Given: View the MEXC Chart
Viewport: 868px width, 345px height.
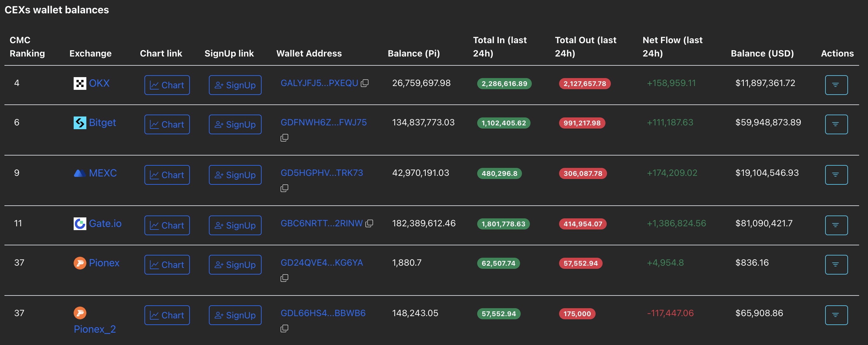Looking at the screenshot, I should (x=167, y=175).
